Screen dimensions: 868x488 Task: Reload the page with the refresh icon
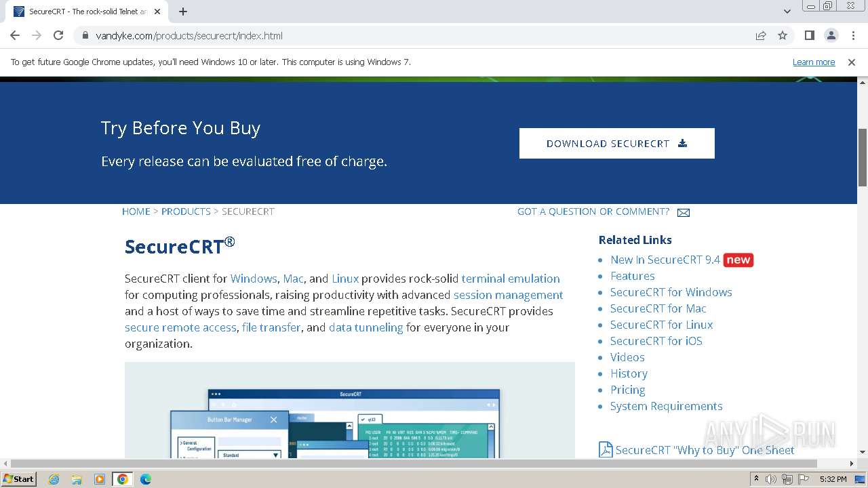pos(58,35)
